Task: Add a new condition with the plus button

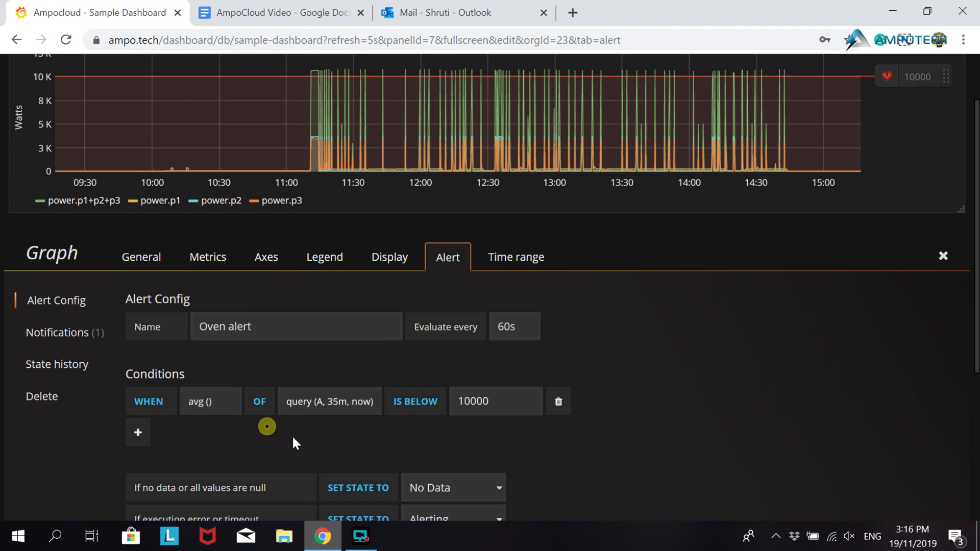Action: pos(138,433)
